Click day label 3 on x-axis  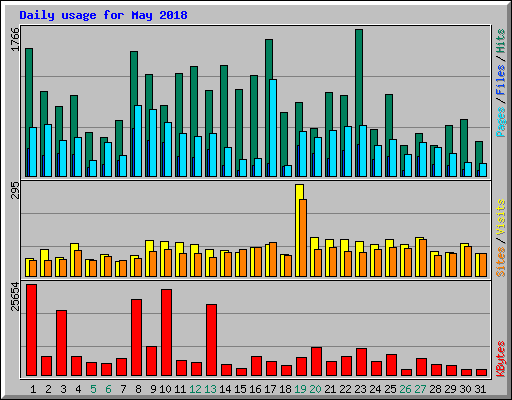click(63, 389)
